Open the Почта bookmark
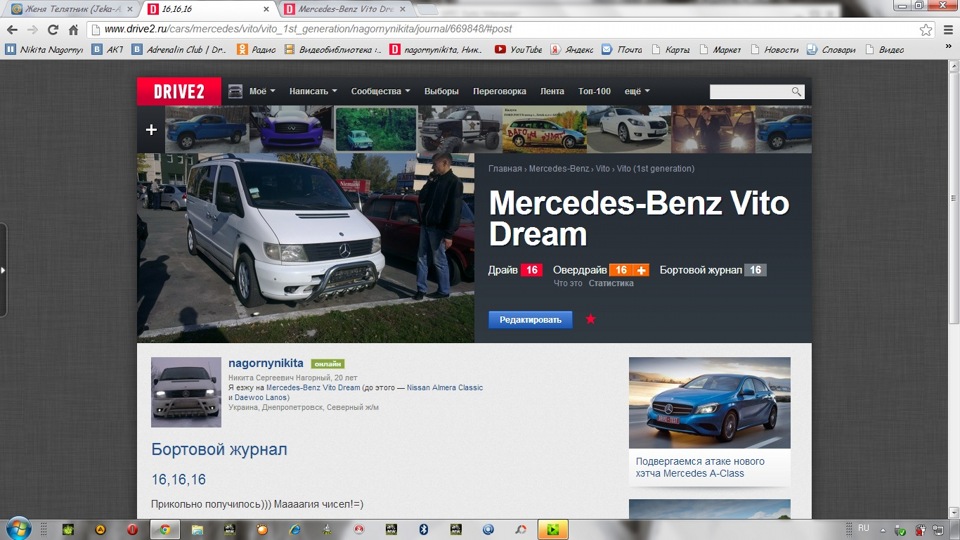 [x=622, y=50]
